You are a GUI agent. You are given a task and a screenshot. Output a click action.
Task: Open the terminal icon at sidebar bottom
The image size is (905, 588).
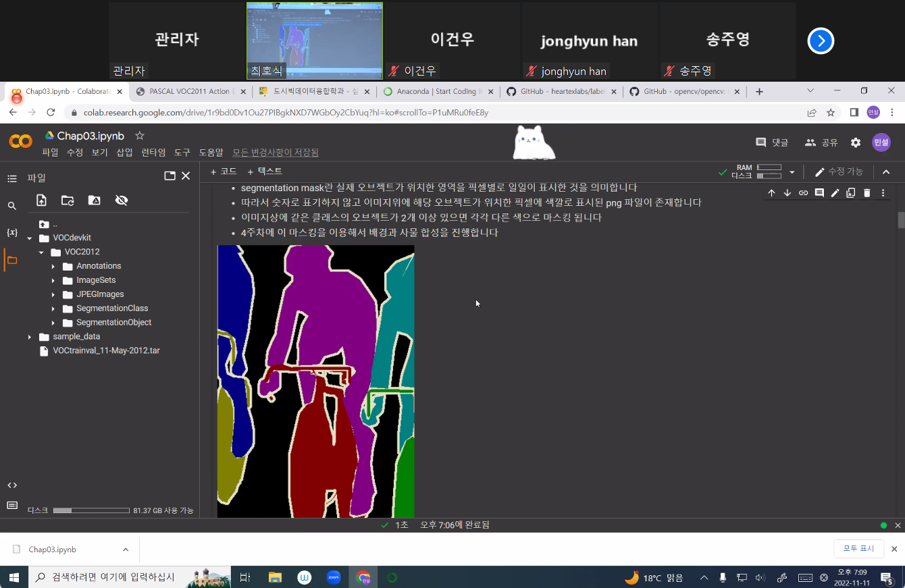click(x=11, y=506)
